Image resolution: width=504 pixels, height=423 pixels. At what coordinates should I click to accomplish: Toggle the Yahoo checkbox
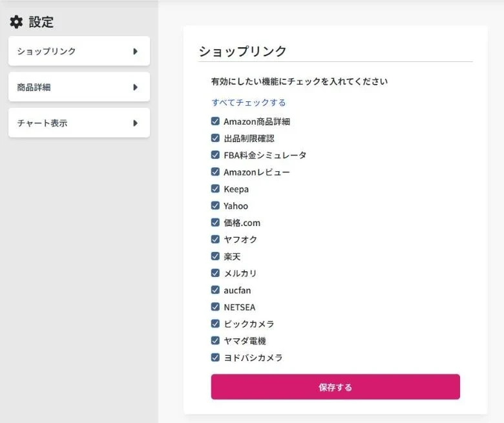click(215, 205)
